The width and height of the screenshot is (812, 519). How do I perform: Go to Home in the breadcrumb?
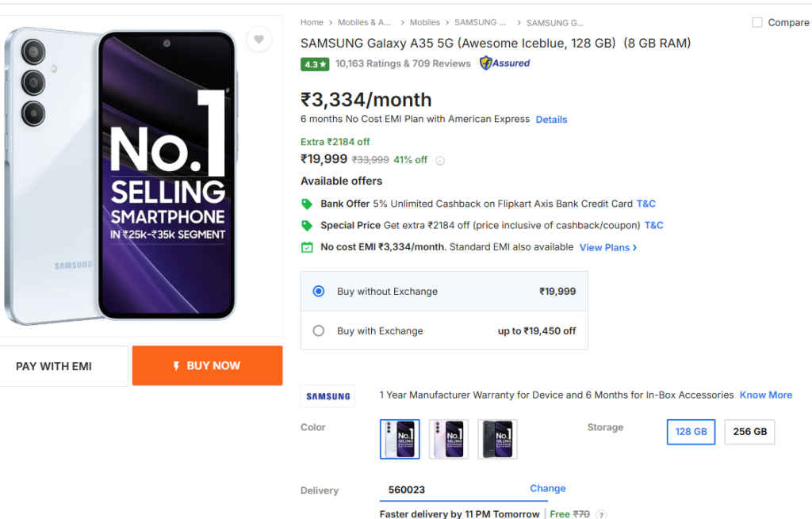312,22
